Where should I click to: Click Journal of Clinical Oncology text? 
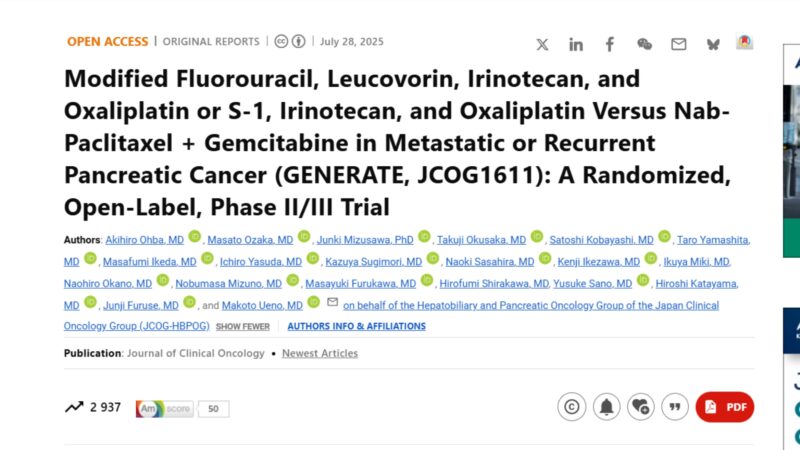coord(196,353)
